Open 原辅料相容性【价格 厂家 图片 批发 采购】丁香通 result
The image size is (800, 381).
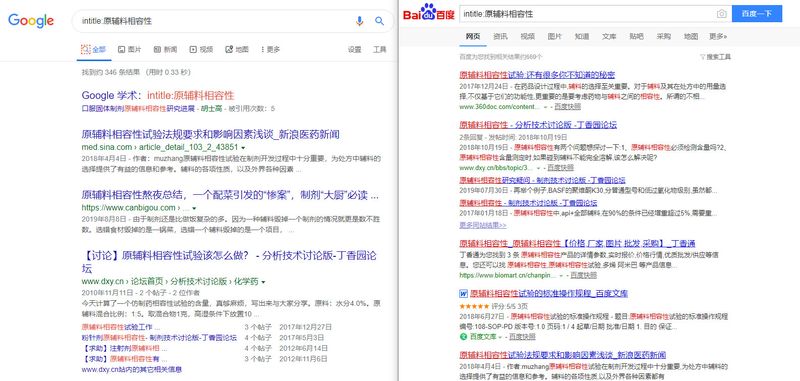pos(577,243)
